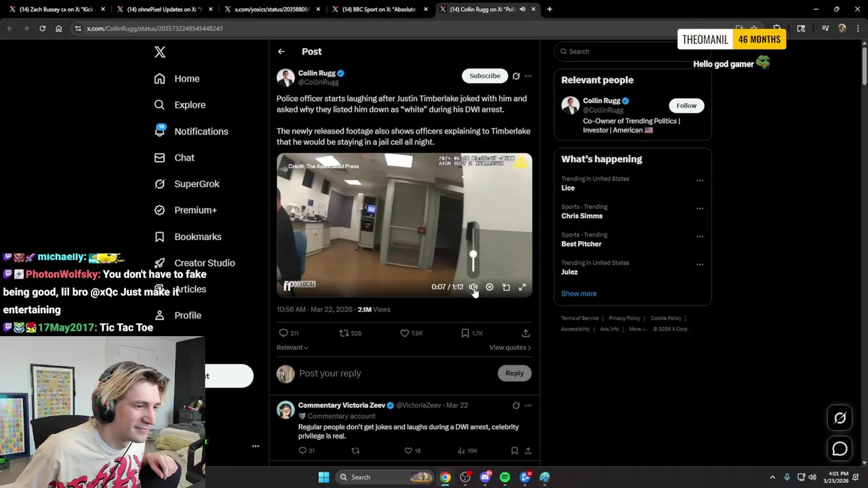This screenshot has width=868, height=488.
Task: Click the Grok icon on Collin Rugg's post
Action: (516, 76)
